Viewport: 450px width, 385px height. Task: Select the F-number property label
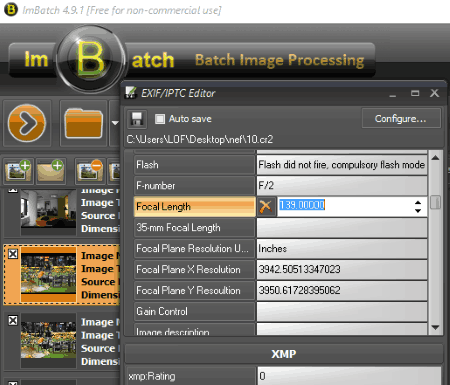point(195,186)
